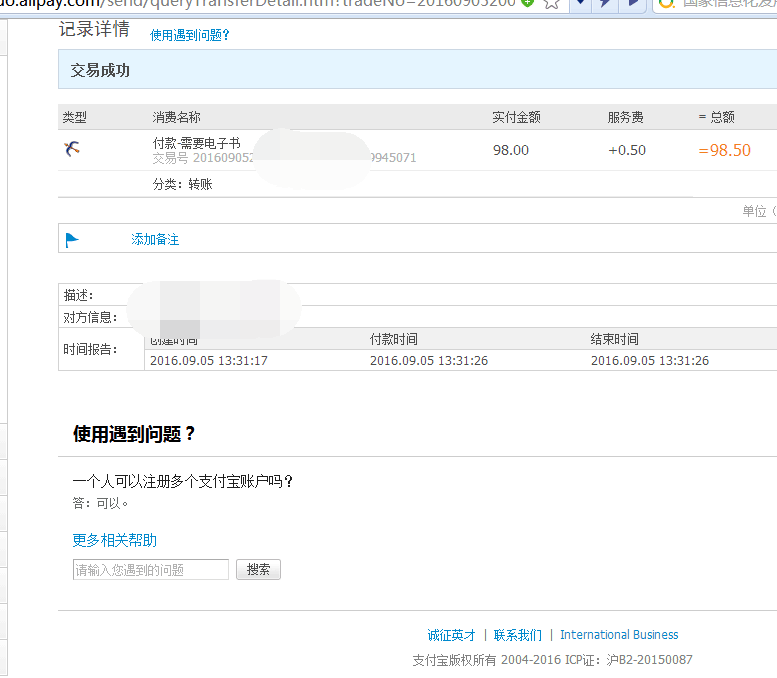This screenshot has width=777, height=678.
Task: Click the 对方信息: label
Action: pos(90,317)
